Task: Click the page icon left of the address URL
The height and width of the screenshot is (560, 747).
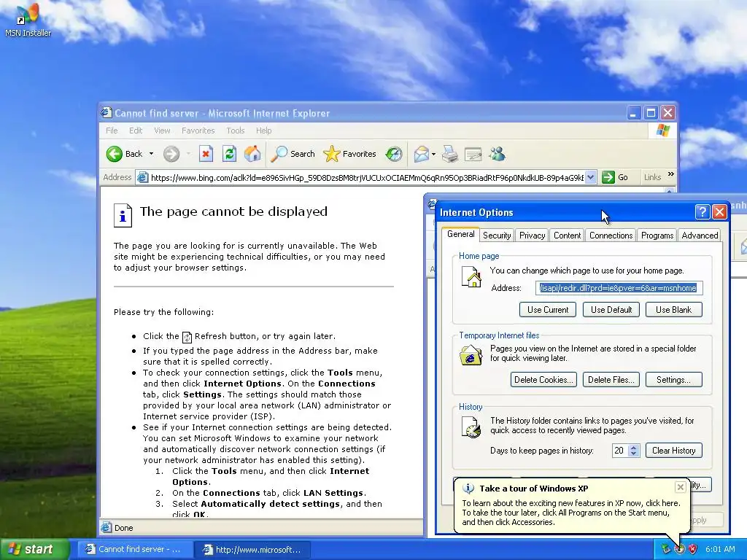Action: (x=142, y=178)
